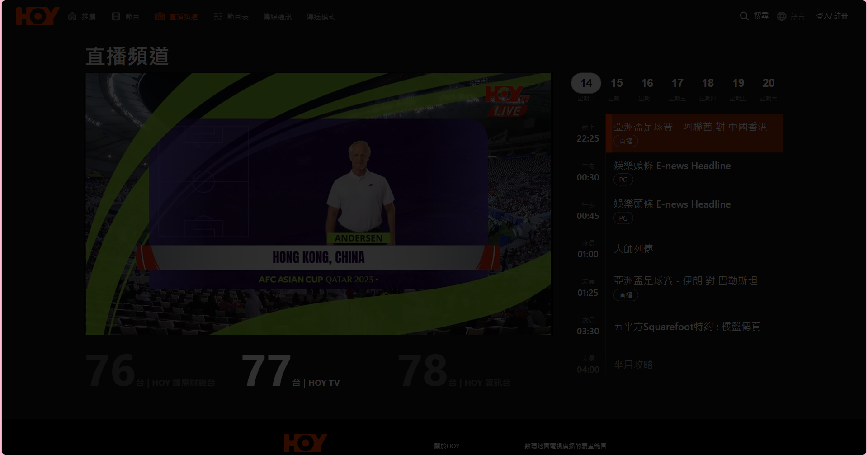Open the 大師列傳 01:00 program entry
Image resolution: width=868 pixels, height=455 pixels.
pos(633,249)
